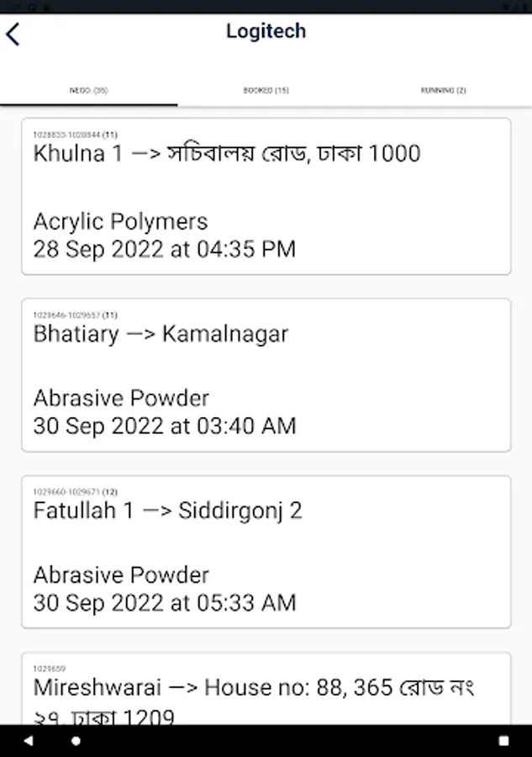Tap the Android recent apps square
Screen dimensions: 532x757
(x=503, y=740)
